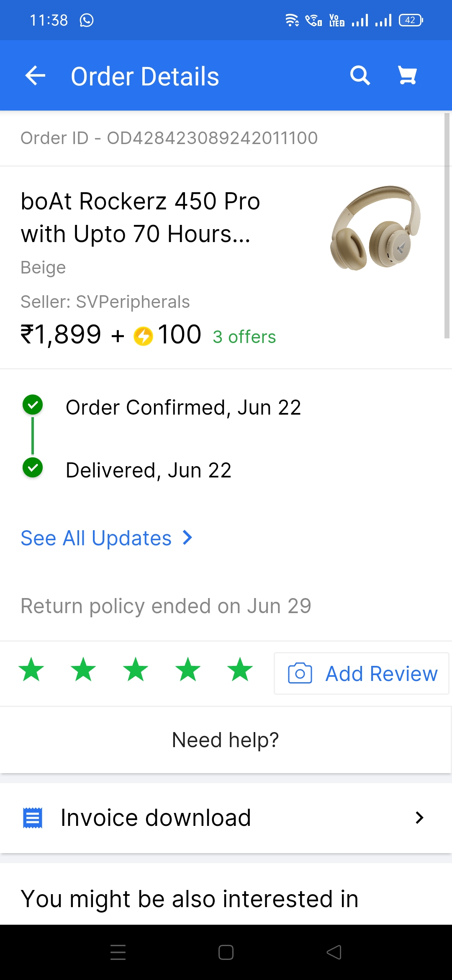Open the Invoice download chevron arrow
The image size is (452, 980).
coord(419,818)
